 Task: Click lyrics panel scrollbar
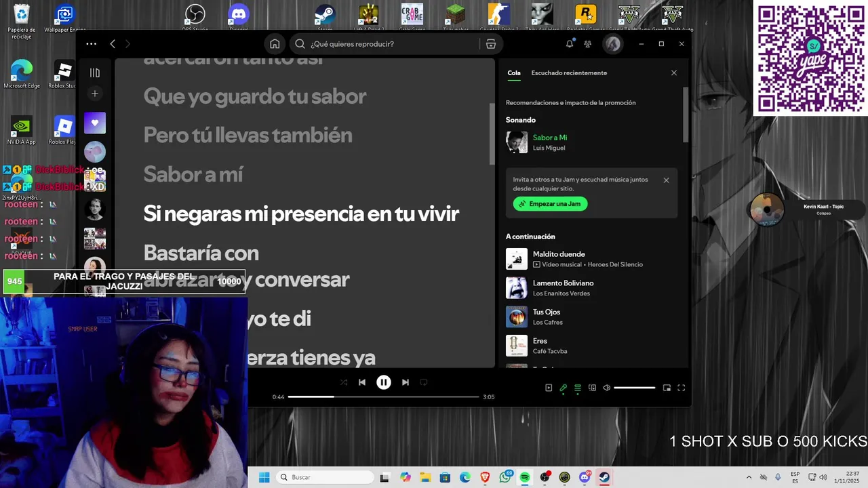[492, 134]
